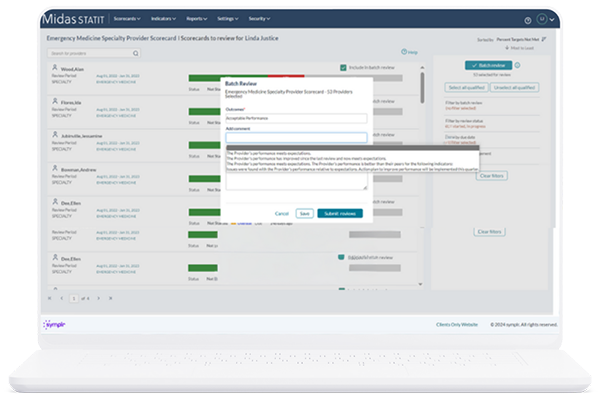Click review period dates for Flores, Ida
Screen dimensions: 600x406
pyautogui.click(x=118, y=109)
